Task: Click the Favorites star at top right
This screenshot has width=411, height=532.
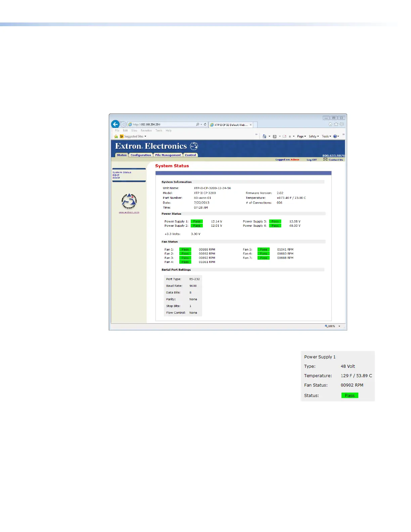Action: [336, 124]
